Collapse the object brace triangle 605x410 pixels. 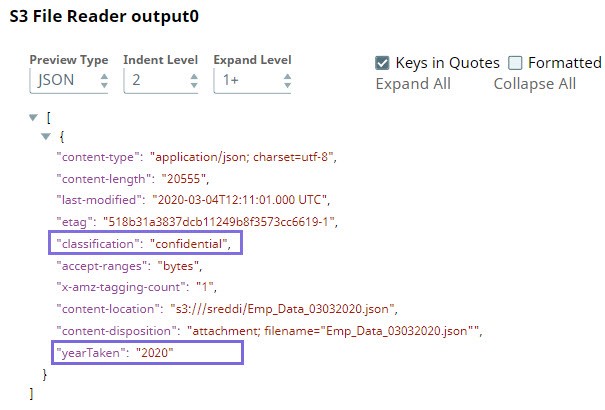(45, 136)
